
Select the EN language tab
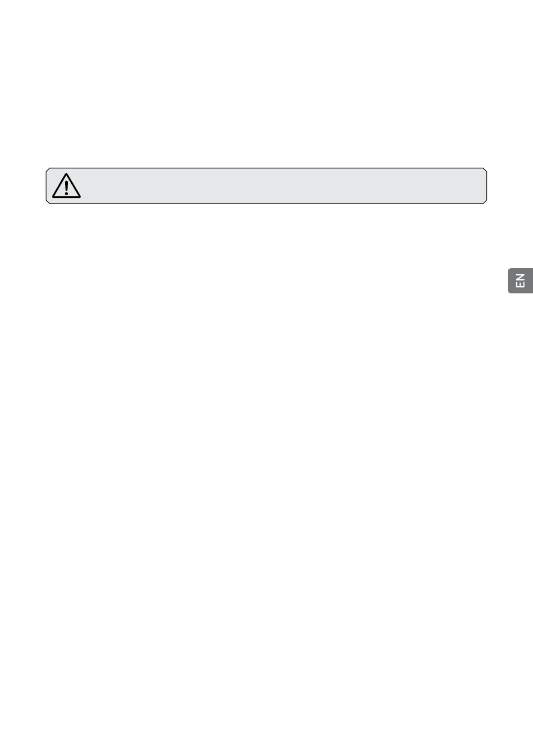pos(521,280)
